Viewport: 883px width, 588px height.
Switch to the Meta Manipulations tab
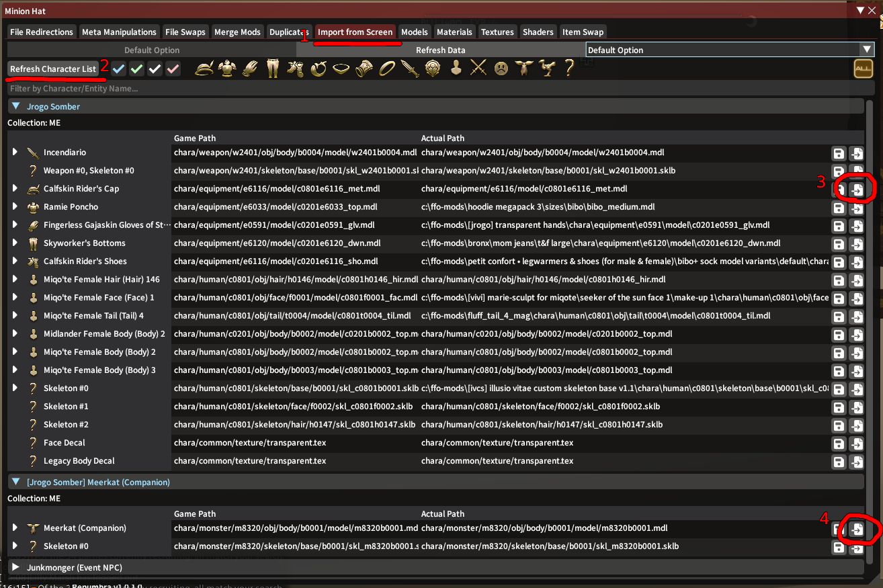coord(119,32)
